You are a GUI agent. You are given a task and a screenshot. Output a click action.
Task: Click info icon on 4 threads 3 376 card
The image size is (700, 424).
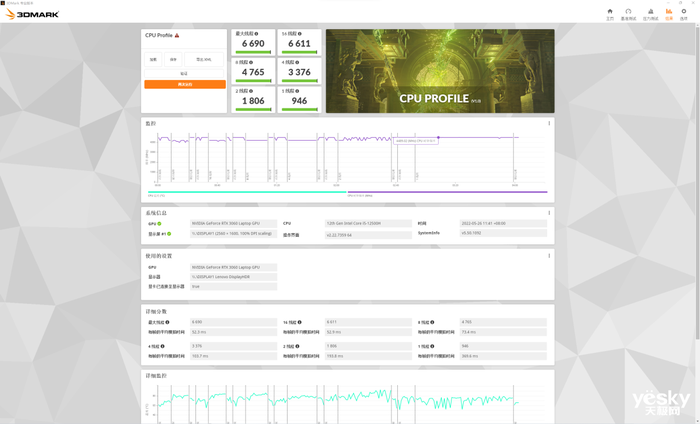pyautogui.click(x=297, y=62)
